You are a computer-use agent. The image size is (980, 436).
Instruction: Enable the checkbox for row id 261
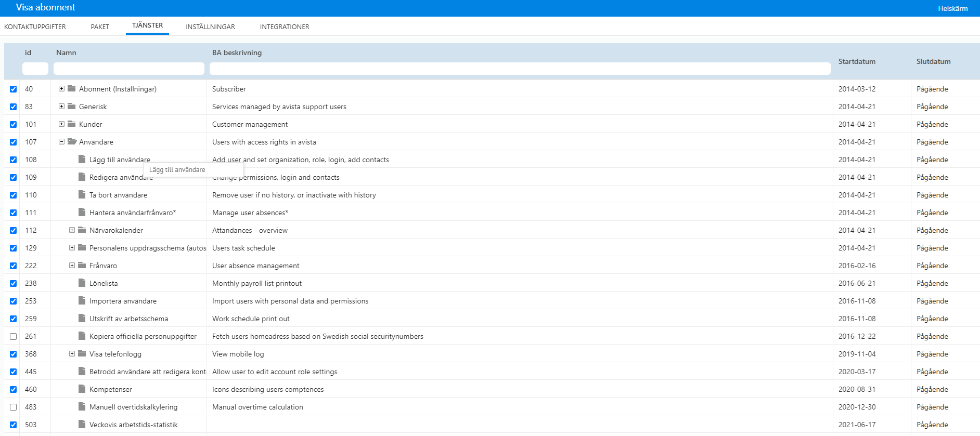14,336
